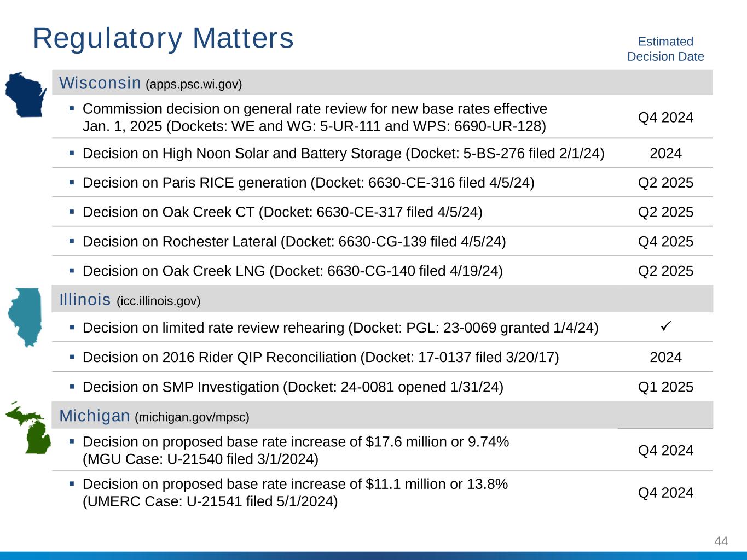This screenshot has height=560, width=747.
Task: Select the Michigan section header
Action: tap(94, 416)
